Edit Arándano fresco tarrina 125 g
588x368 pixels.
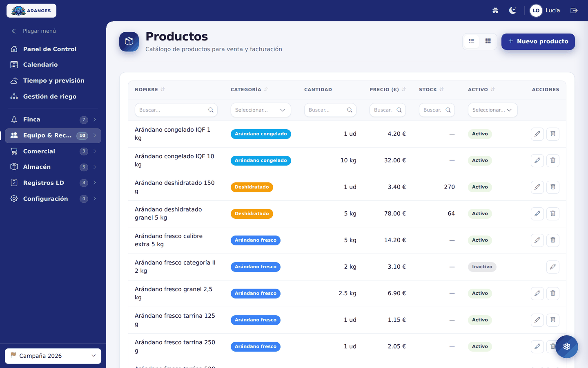click(x=537, y=320)
